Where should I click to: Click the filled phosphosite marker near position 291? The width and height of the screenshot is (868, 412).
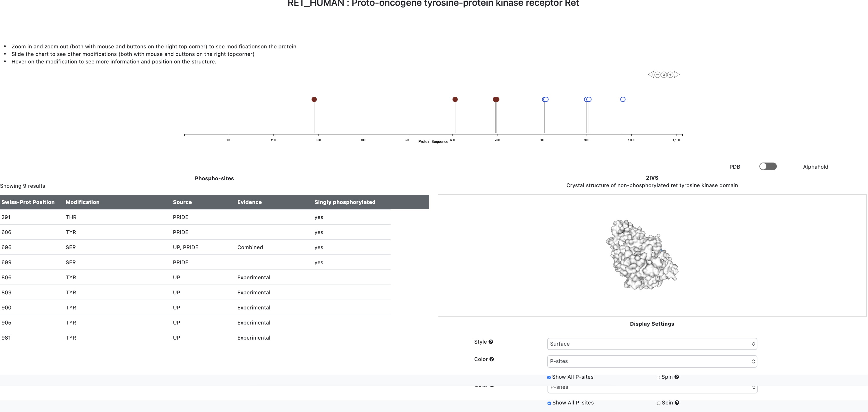tap(314, 99)
